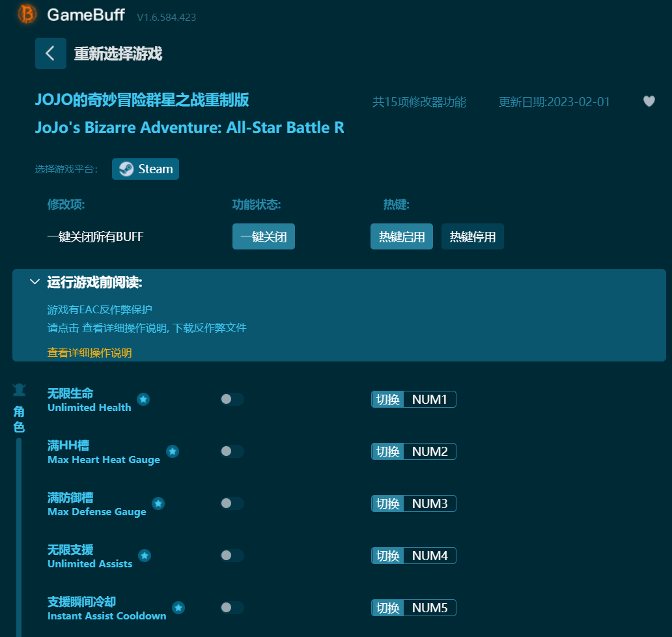The width and height of the screenshot is (672, 637).
Task: Click the GameBuff app name text
Action: 86,15
